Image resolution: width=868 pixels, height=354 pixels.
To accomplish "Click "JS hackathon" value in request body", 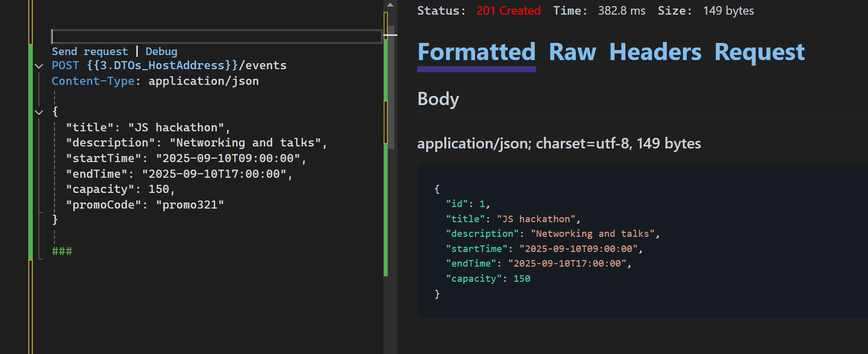I will [176, 128].
